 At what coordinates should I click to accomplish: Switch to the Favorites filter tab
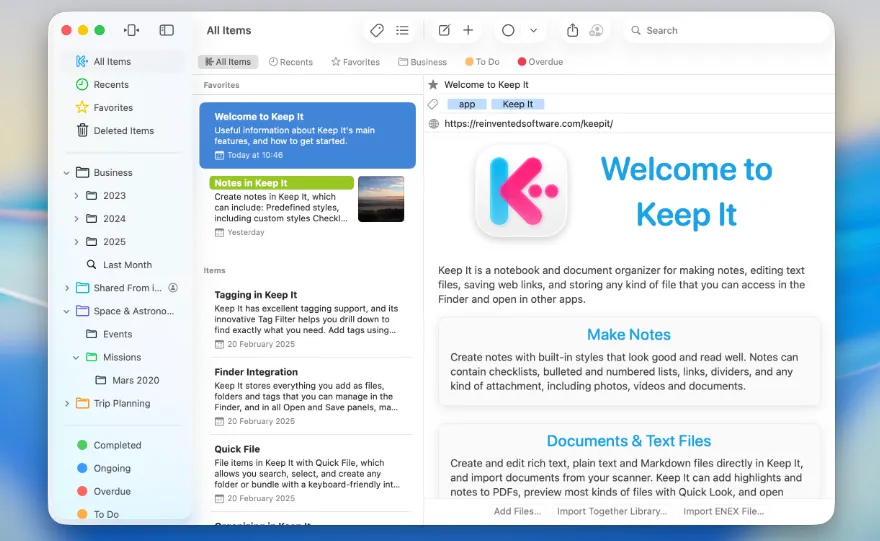(355, 62)
